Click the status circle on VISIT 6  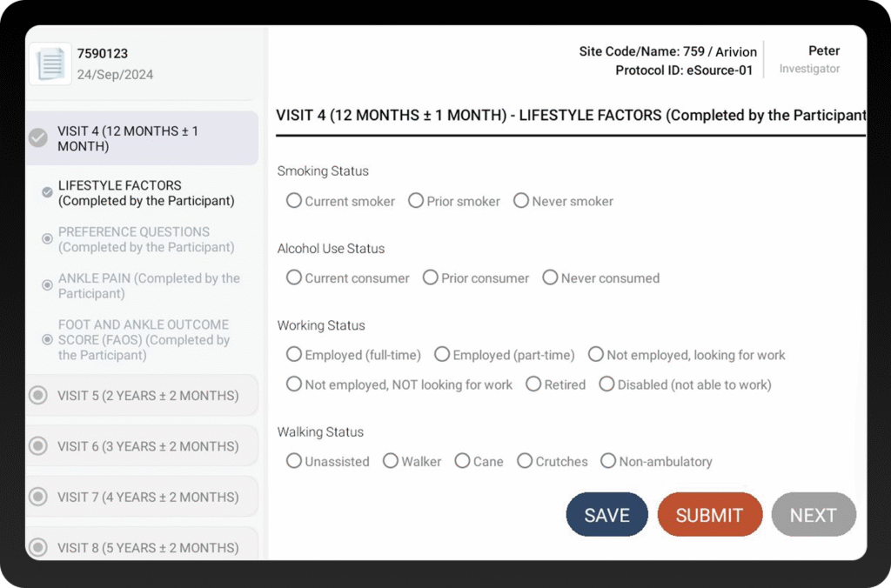click(x=38, y=446)
